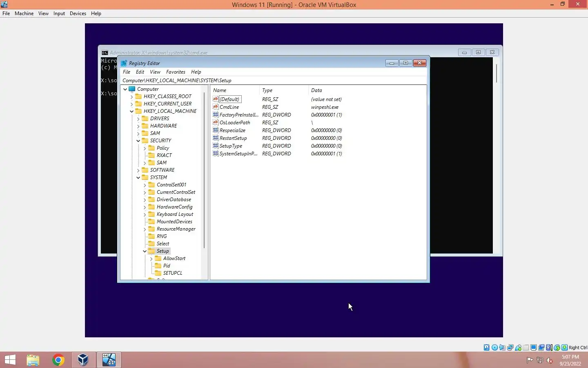588x368 pixels.
Task: Click the Windows 11 VM taskbar icon
Action: 109,360
